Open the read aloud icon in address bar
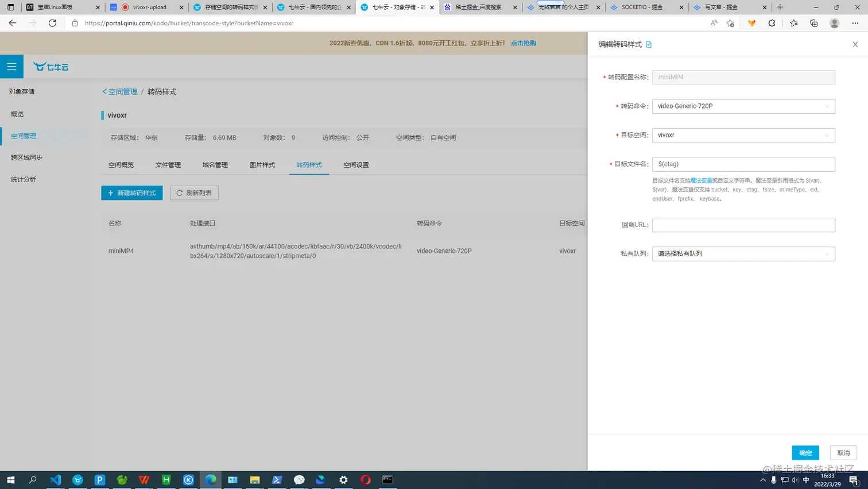 pyautogui.click(x=714, y=23)
